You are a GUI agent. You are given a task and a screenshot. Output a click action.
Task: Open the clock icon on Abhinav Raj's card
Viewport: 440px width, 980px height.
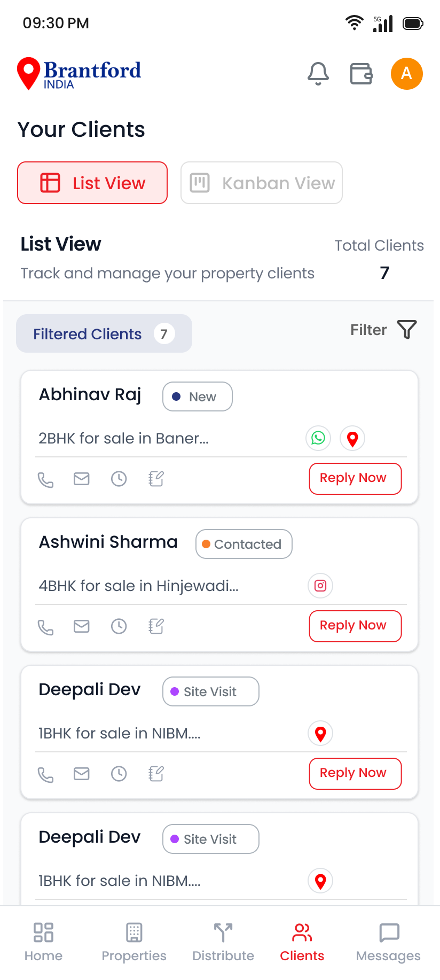(x=119, y=479)
